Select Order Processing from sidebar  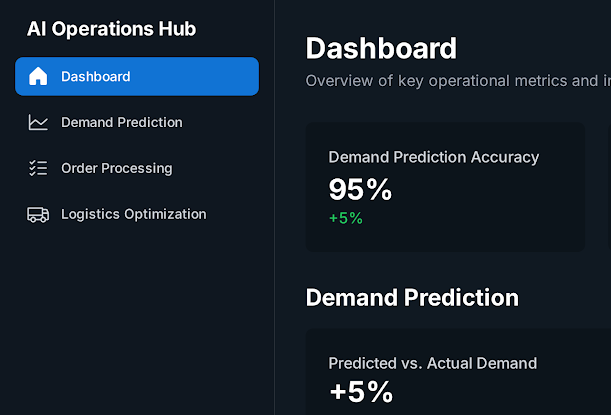(x=116, y=168)
